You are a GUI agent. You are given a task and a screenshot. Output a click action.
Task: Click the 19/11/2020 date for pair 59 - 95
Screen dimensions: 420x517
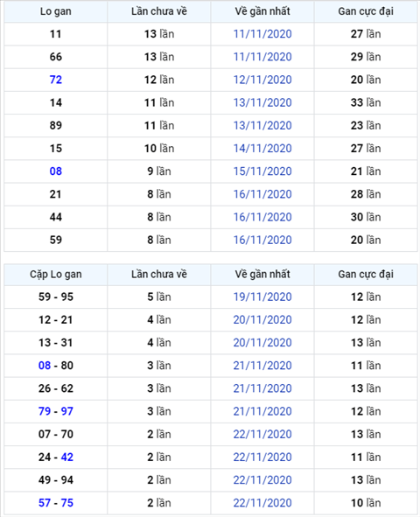[x=262, y=297]
